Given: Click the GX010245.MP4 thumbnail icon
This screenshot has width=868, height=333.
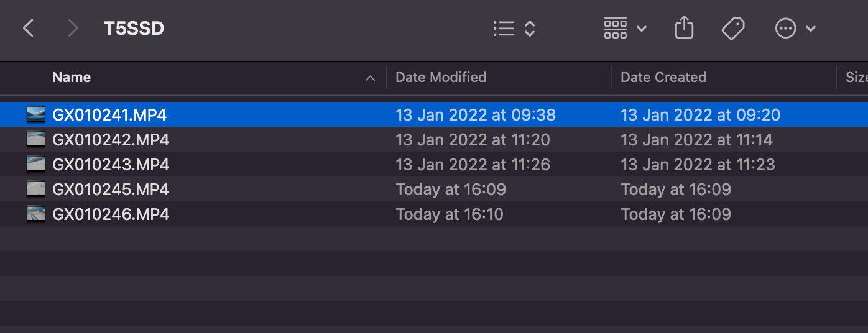Looking at the screenshot, I should (36, 189).
